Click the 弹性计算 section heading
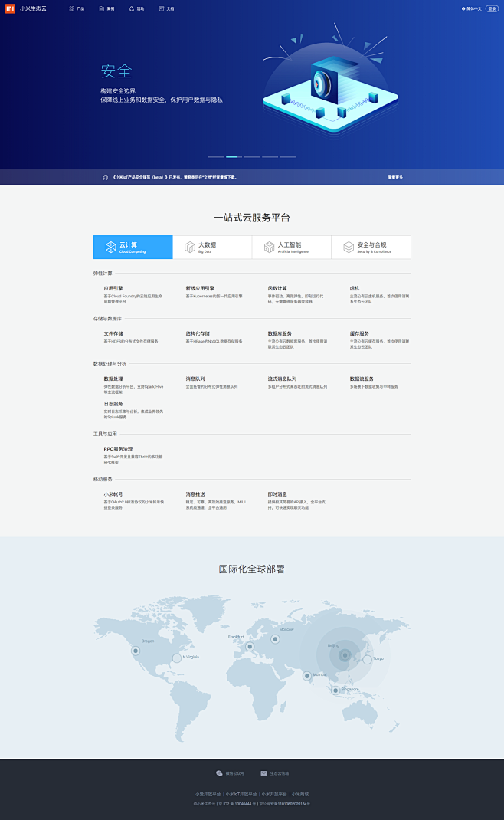Image resolution: width=504 pixels, height=820 pixels. coord(103,273)
